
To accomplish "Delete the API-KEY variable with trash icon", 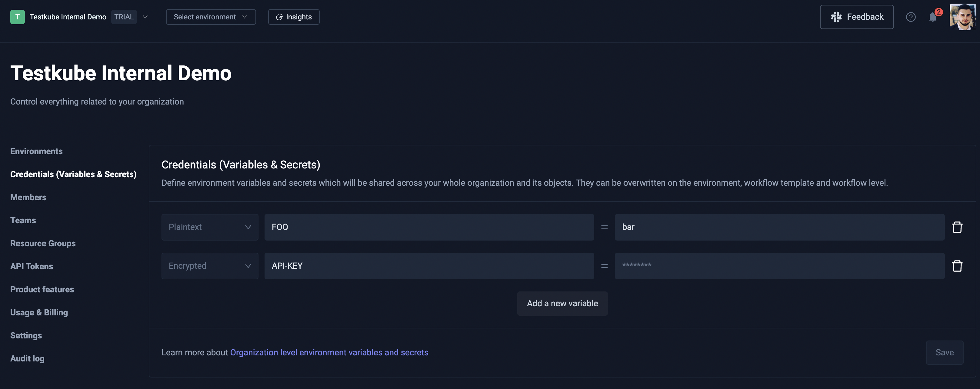I will [957, 266].
